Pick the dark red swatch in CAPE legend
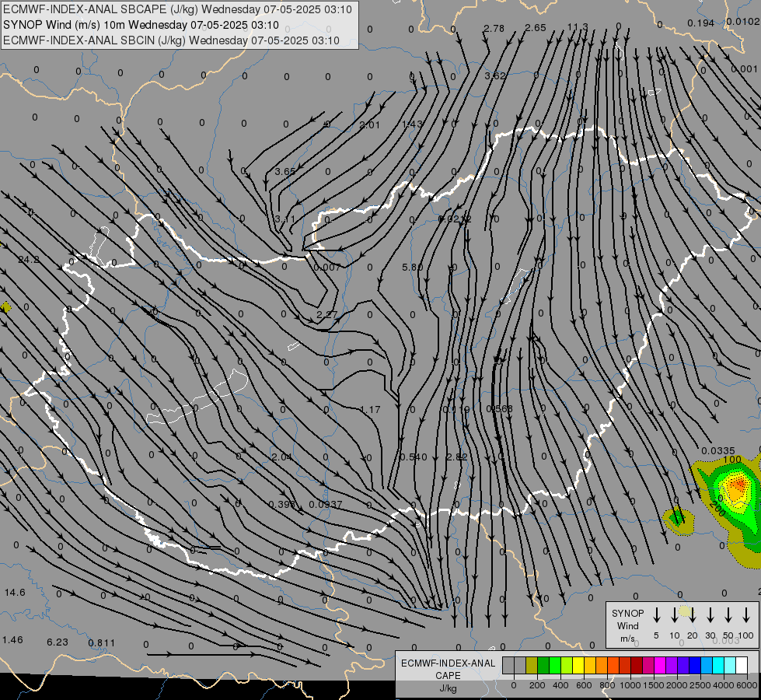Image resolution: width=761 pixels, height=700 pixels. tap(637, 666)
